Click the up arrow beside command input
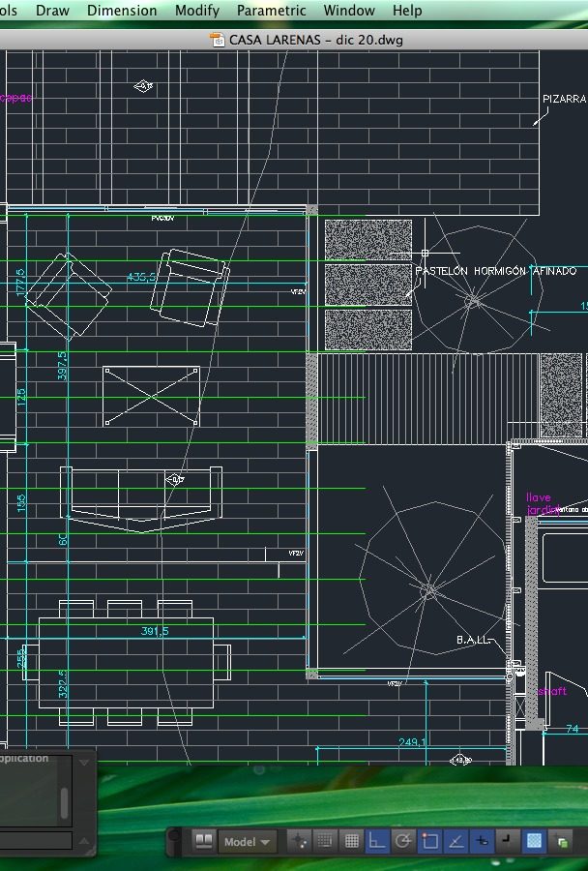 84,841
